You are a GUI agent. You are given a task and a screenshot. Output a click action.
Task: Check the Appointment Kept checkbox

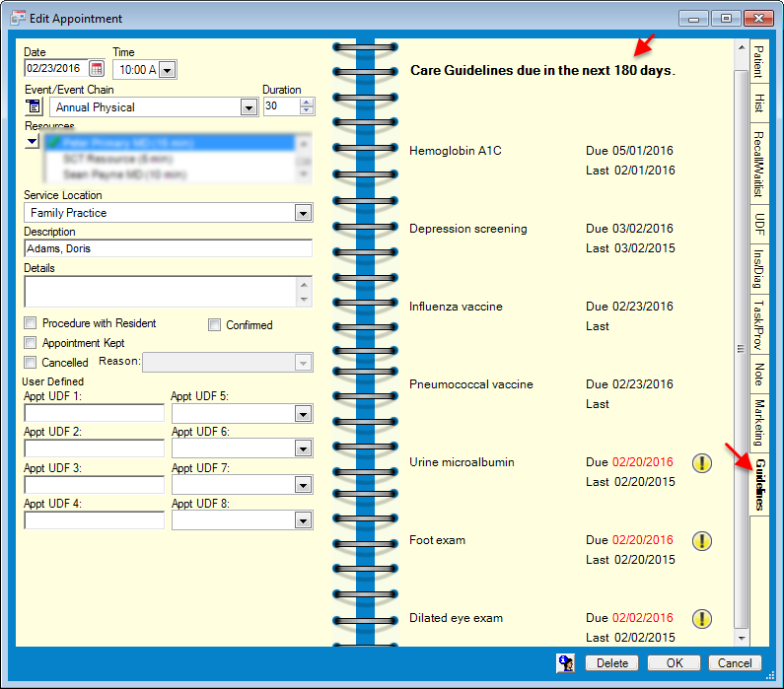pyautogui.click(x=31, y=343)
